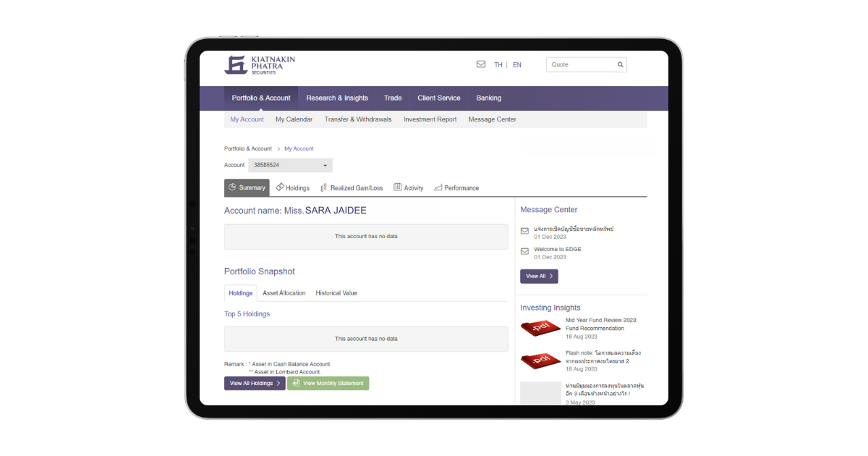Open the mail envelope icon in header

[x=481, y=64]
